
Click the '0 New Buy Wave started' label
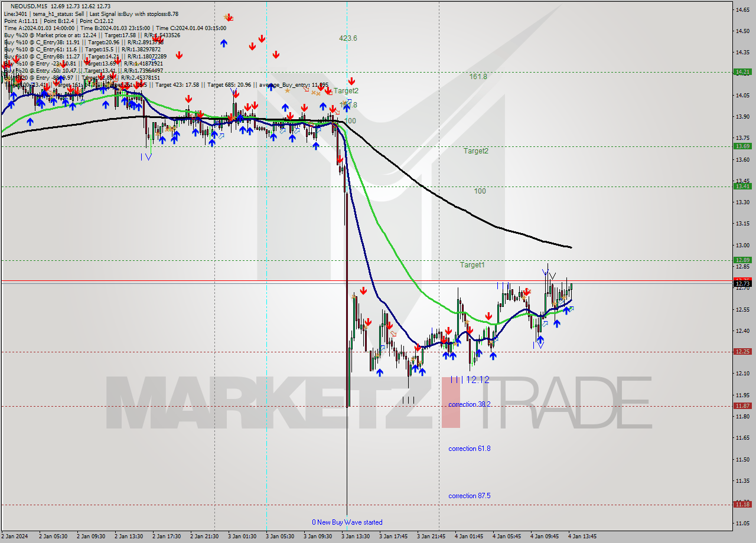pos(347,522)
